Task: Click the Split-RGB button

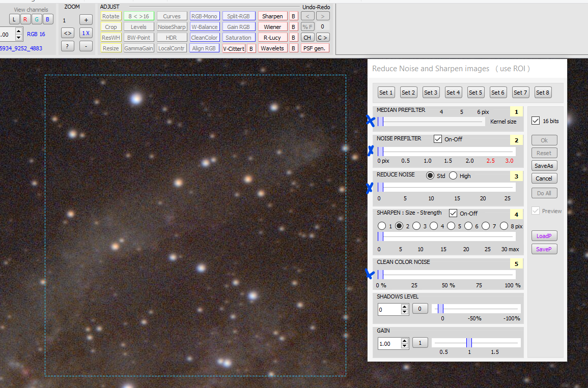Action: click(239, 16)
